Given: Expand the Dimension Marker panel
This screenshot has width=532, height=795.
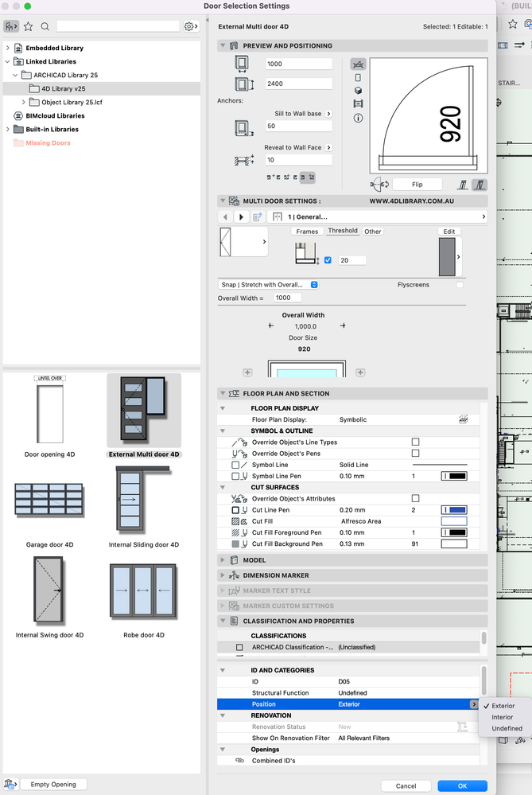Looking at the screenshot, I should [223, 575].
